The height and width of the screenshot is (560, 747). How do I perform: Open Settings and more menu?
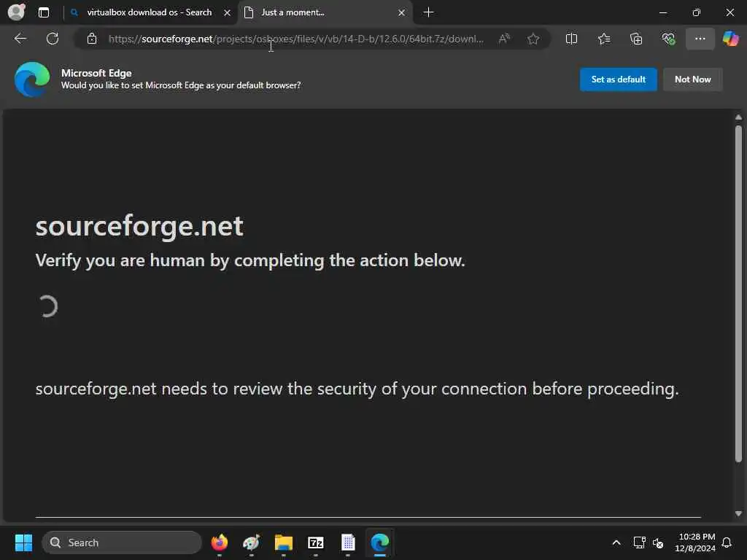700,39
